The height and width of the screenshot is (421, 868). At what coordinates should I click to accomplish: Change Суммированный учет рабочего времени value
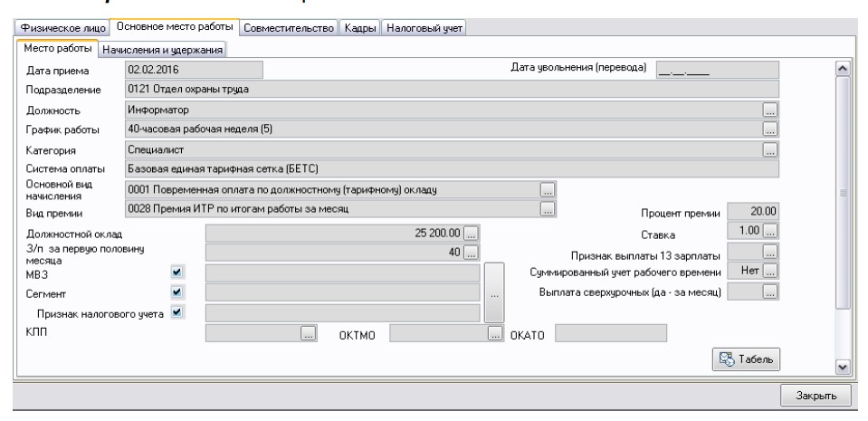click(770, 271)
